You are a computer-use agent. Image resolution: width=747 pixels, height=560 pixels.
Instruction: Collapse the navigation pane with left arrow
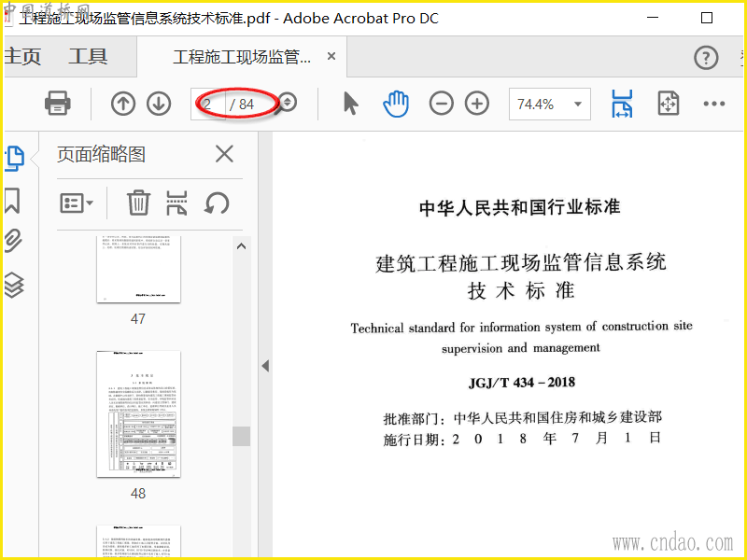click(x=265, y=366)
